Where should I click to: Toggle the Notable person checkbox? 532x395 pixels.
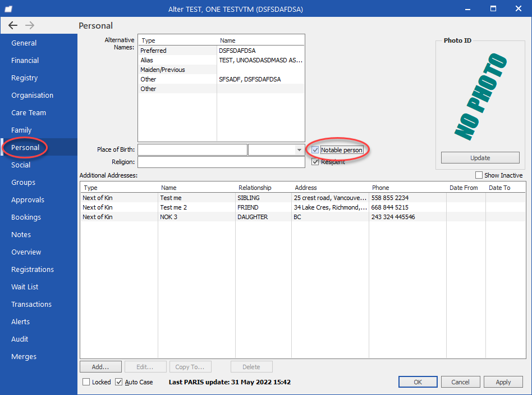tap(315, 150)
